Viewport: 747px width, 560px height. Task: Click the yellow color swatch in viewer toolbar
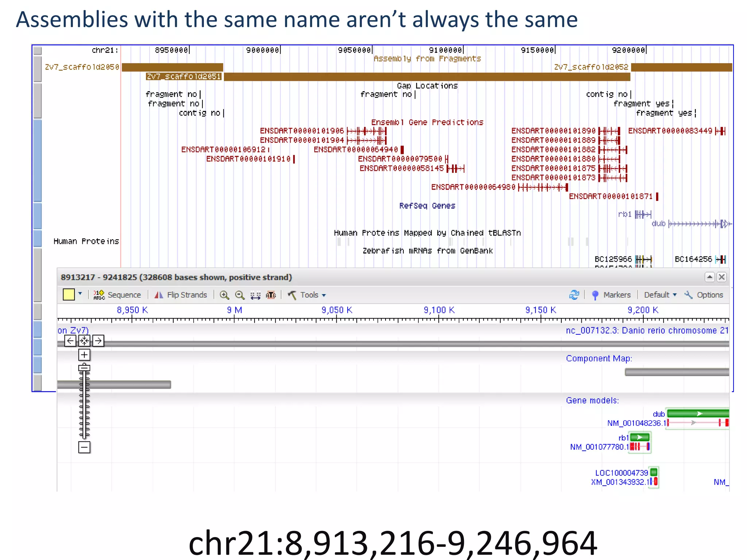69,294
